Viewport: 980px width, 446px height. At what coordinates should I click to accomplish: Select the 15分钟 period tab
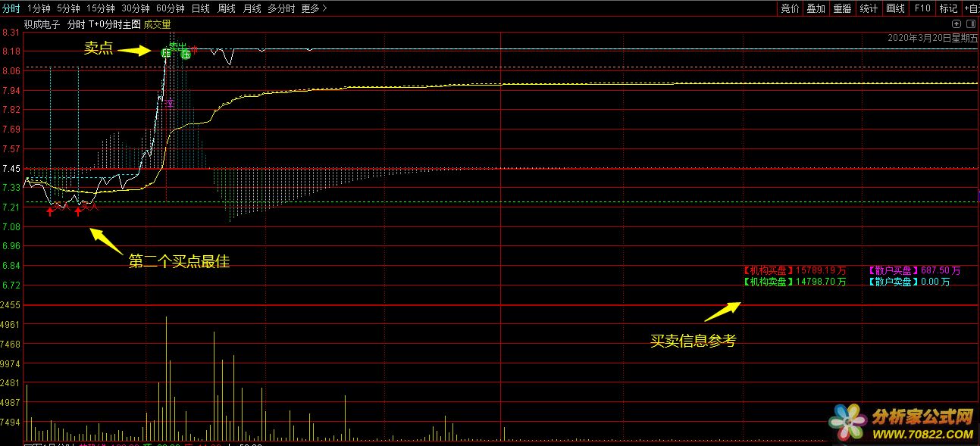101,8
